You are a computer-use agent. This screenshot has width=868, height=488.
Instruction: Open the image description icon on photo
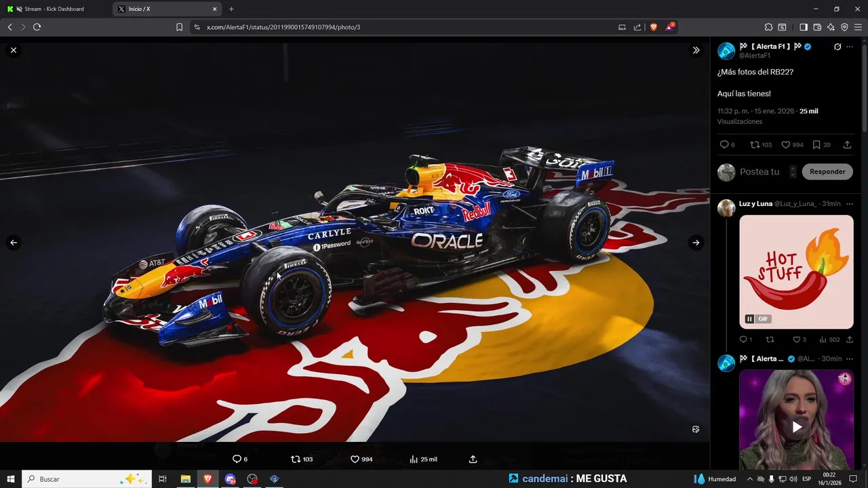[x=696, y=429]
